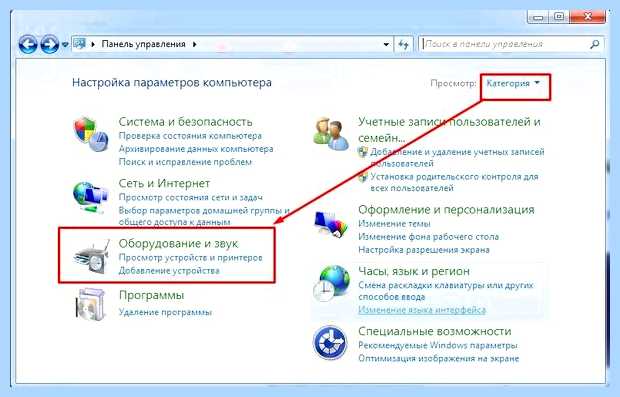620x397 pixels.
Task: Open 'Изменение языка интерфейса' link
Action: pos(422,310)
